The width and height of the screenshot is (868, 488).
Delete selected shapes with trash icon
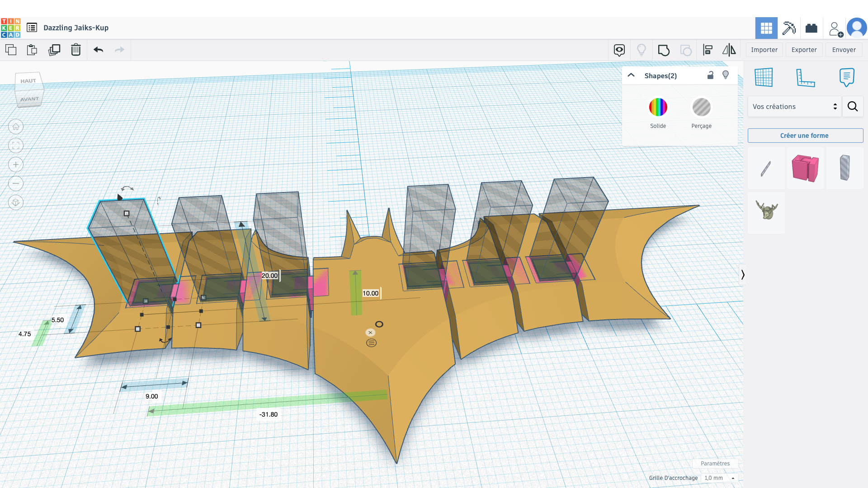point(76,50)
